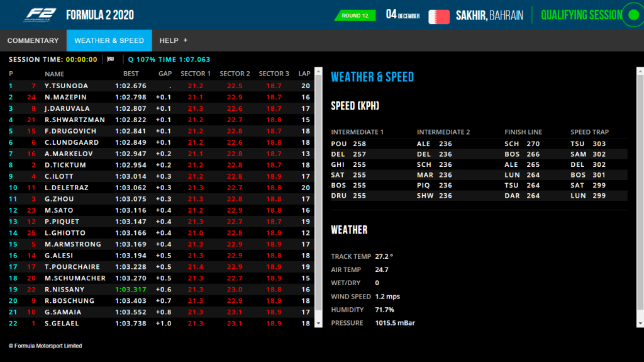Image resolution: width=644 pixels, height=362 pixels.
Task: Click the INTERMEDIATE 1 heading
Action: click(357, 132)
